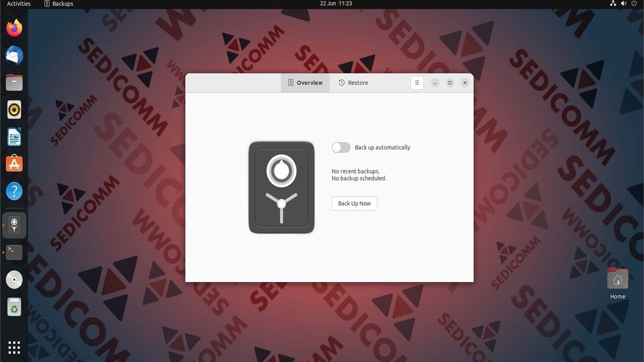Open Firefox from the dock
Screen dimensions: 644x362
point(14,28)
